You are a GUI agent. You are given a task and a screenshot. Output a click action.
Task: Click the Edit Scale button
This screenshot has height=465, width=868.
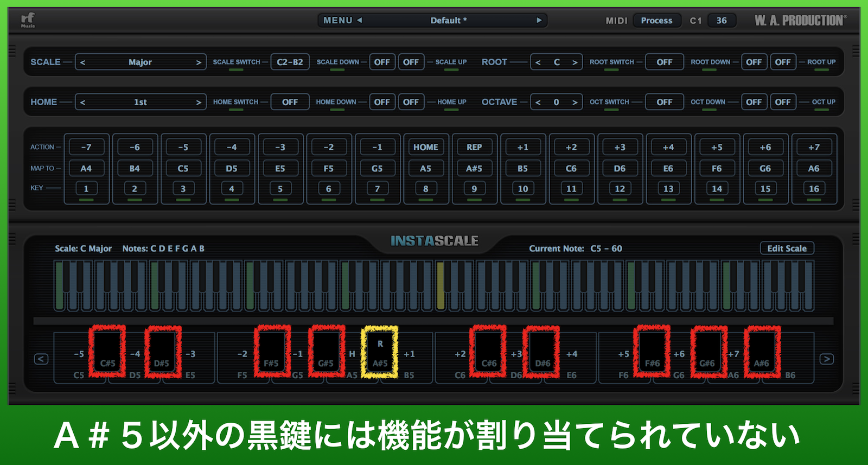coord(787,248)
